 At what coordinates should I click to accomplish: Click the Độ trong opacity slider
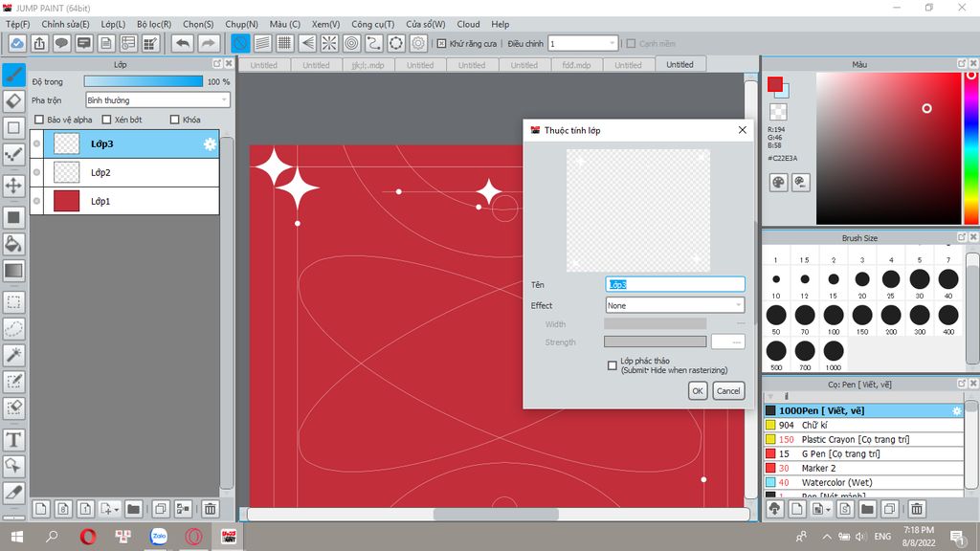click(144, 81)
